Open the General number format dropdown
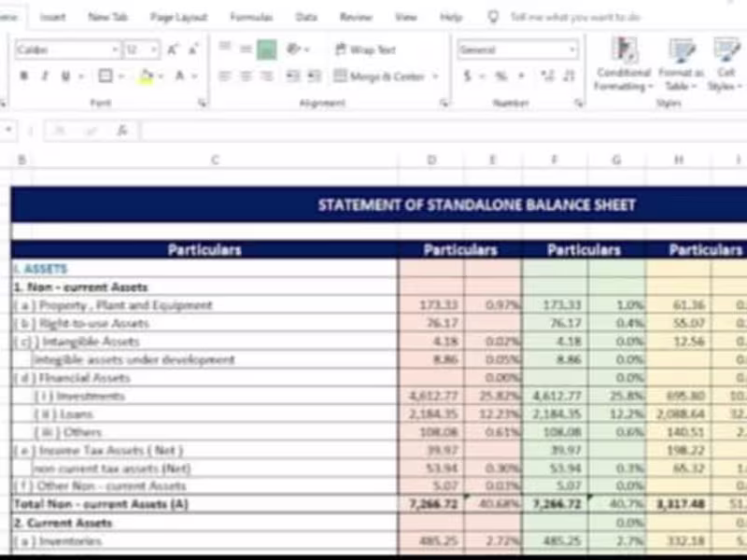The height and width of the screenshot is (560, 747). 571,49
